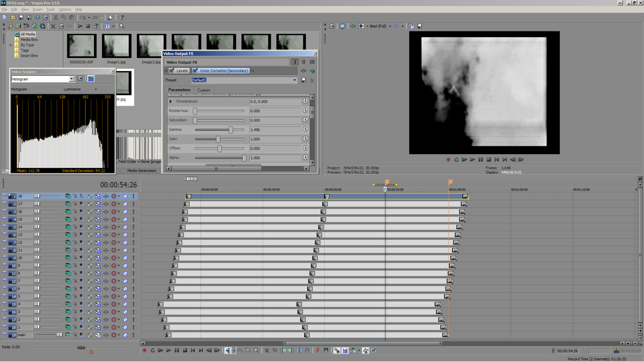
Task: Switch to the Custom tab
Action: (204, 90)
